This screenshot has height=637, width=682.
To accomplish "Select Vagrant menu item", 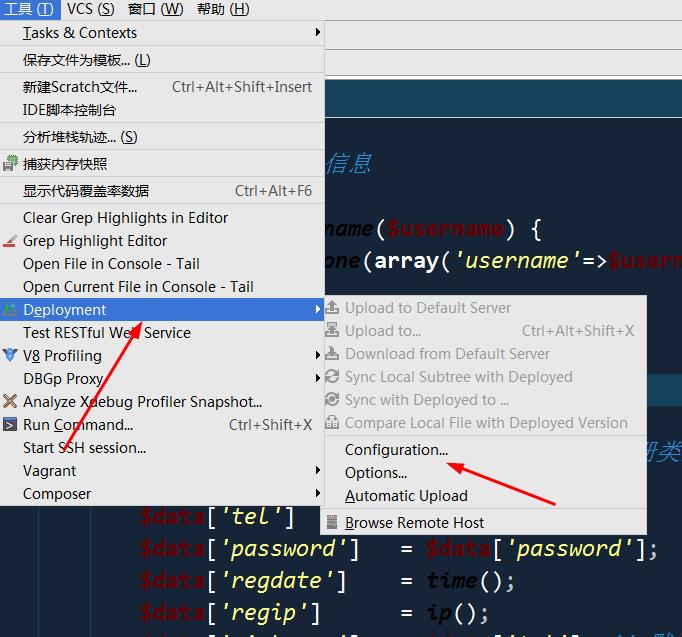I will (162, 471).
